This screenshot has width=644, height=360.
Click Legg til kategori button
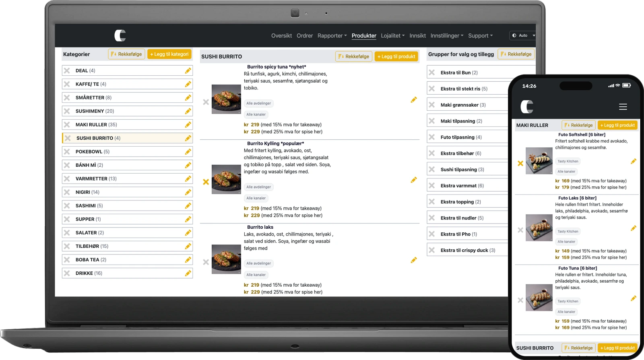click(169, 54)
